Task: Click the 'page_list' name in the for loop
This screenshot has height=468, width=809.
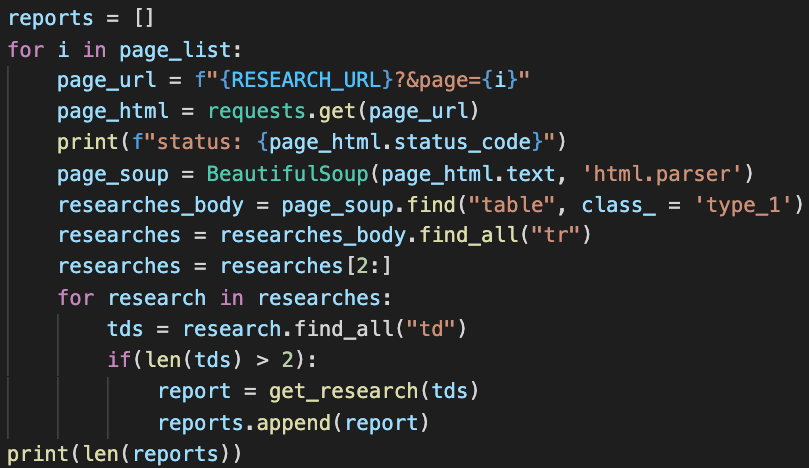Action: pos(175,51)
